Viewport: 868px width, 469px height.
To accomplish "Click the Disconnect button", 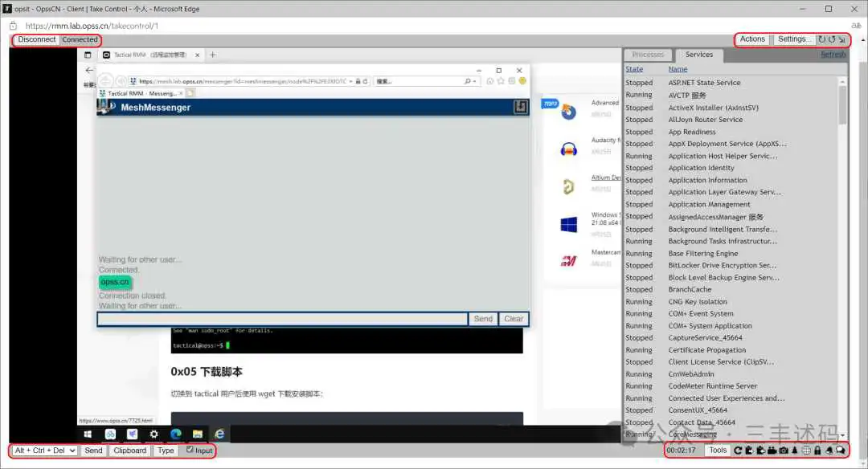I will (x=36, y=40).
